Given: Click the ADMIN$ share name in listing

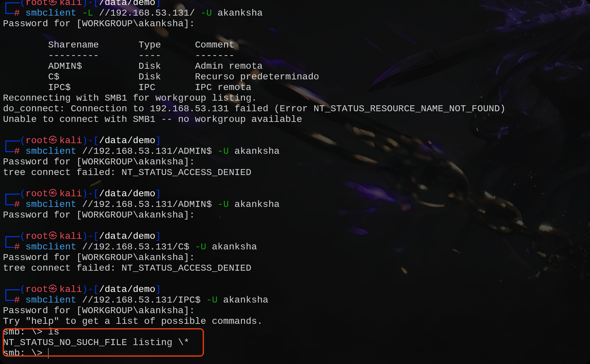Looking at the screenshot, I should tap(65, 66).
